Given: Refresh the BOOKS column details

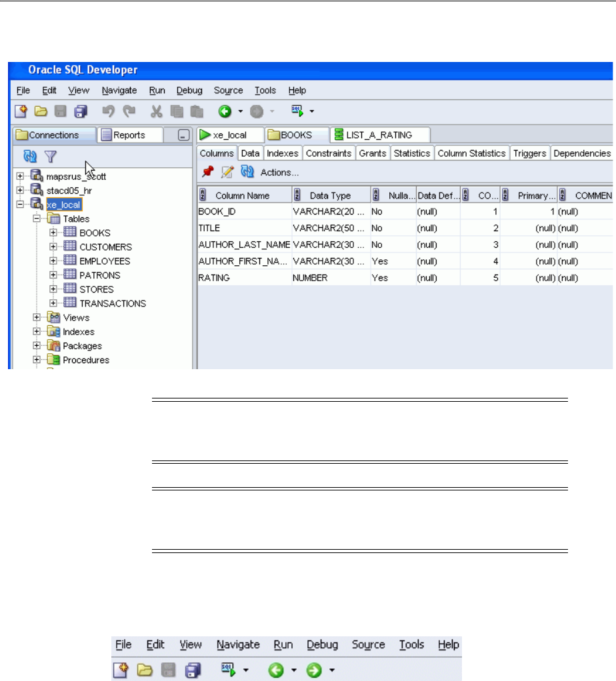Looking at the screenshot, I should click(x=247, y=172).
